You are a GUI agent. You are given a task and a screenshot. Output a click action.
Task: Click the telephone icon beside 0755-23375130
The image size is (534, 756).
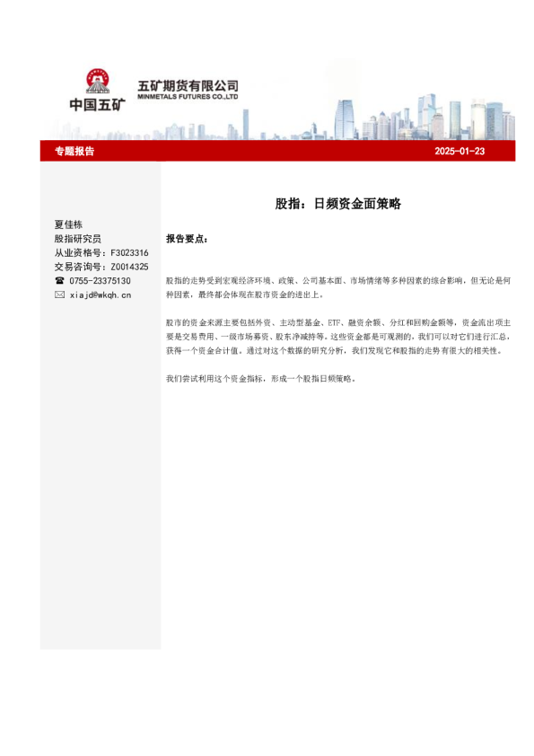pos(60,281)
